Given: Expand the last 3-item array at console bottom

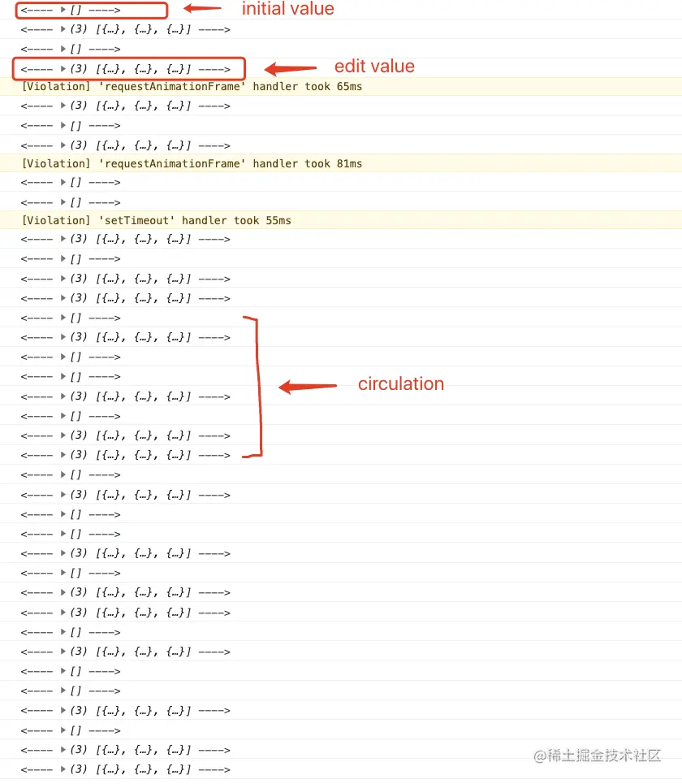Looking at the screenshot, I should click(63, 769).
